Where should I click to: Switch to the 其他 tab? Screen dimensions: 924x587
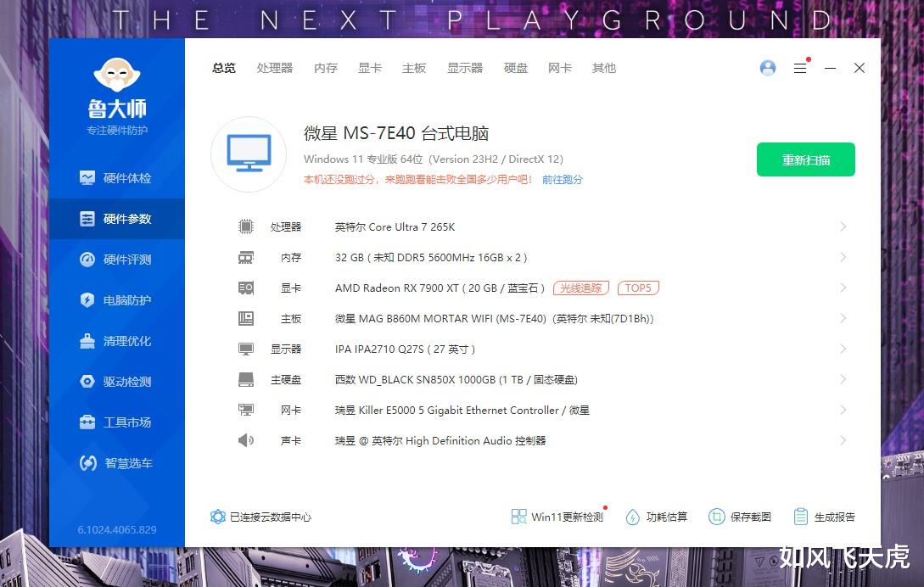tap(604, 69)
